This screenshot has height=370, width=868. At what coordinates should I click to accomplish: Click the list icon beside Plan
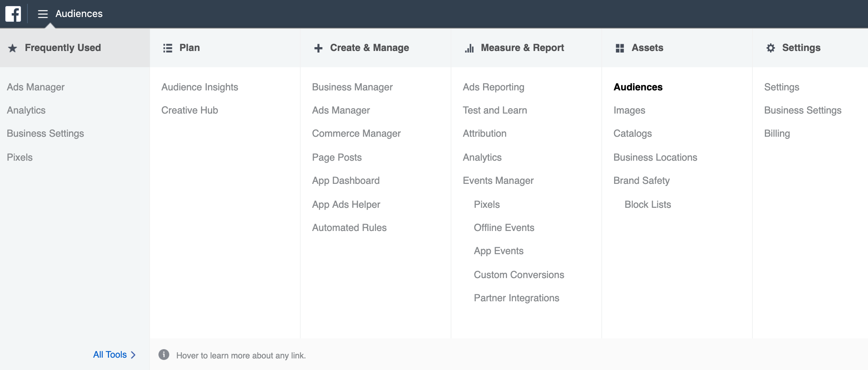[168, 48]
